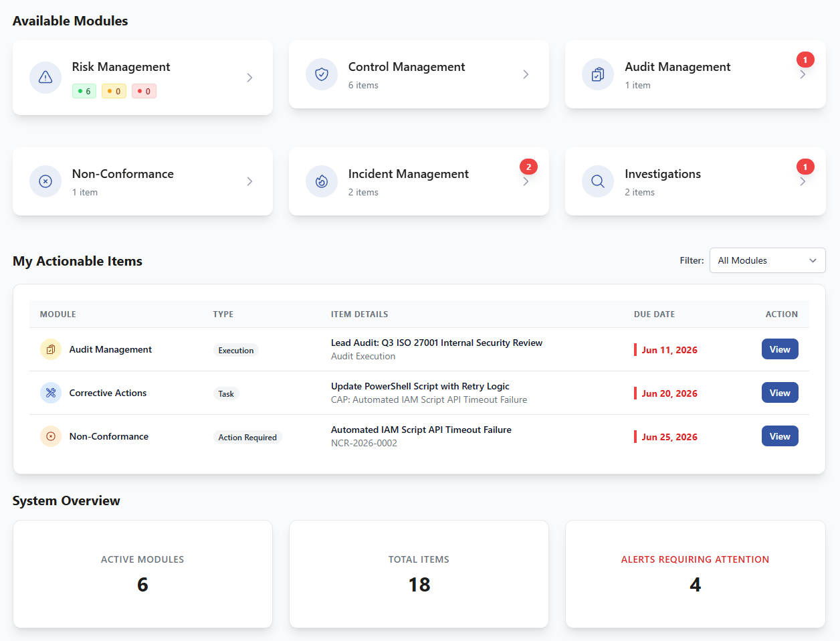Open Control Management via its chevron
The width and height of the screenshot is (840, 641).
point(526,74)
